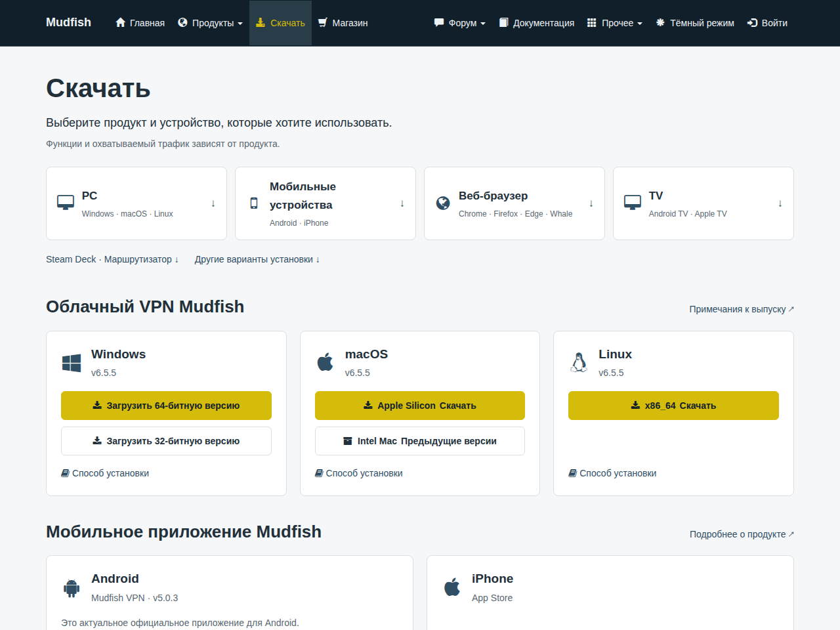The image size is (840, 630).
Task: Open Intel Mac previous versions
Action: 420,441
